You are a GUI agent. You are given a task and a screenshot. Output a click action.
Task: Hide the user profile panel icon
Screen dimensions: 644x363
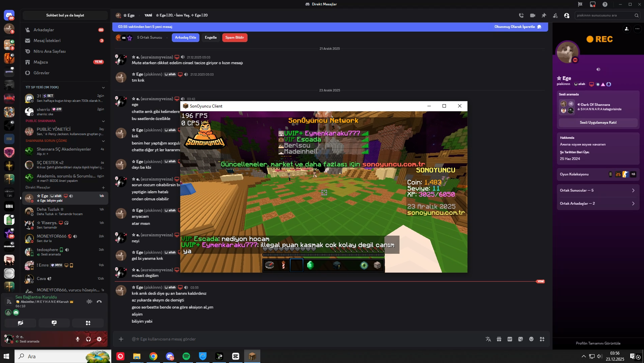coord(567,15)
